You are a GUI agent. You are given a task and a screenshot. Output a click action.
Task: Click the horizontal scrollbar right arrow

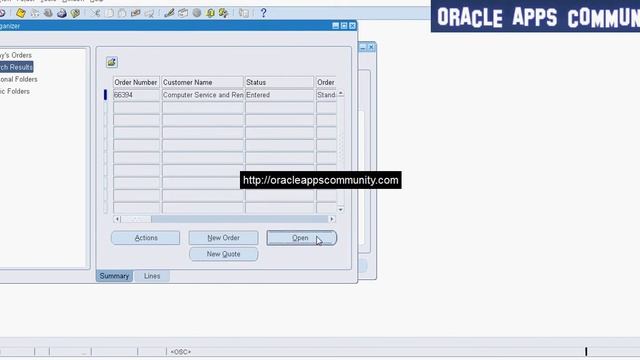[332, 219]
